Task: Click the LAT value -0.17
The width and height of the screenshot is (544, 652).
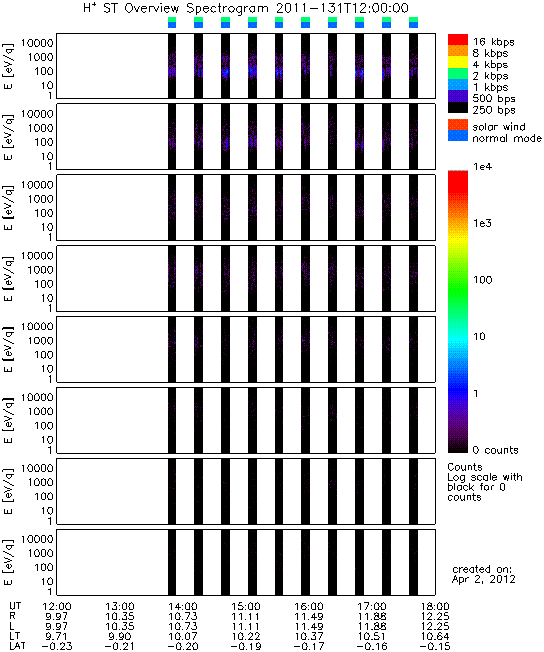Action: (x=309, y=647)
